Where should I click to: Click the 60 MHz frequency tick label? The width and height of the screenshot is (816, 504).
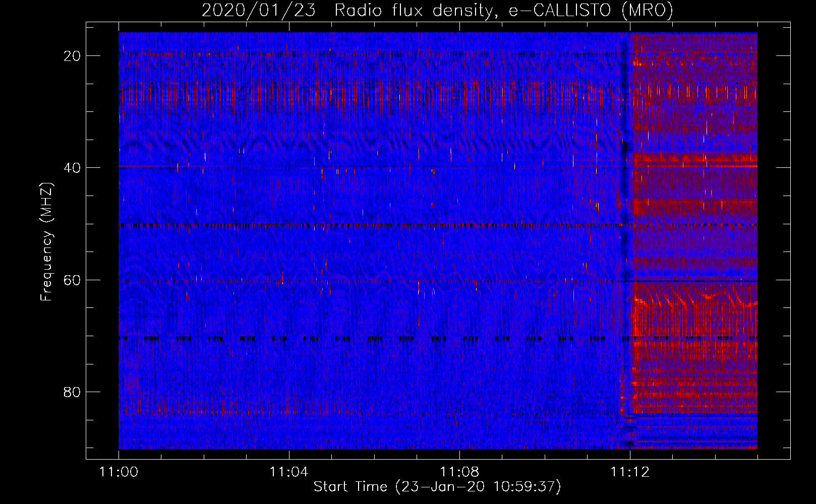[72, 280]
